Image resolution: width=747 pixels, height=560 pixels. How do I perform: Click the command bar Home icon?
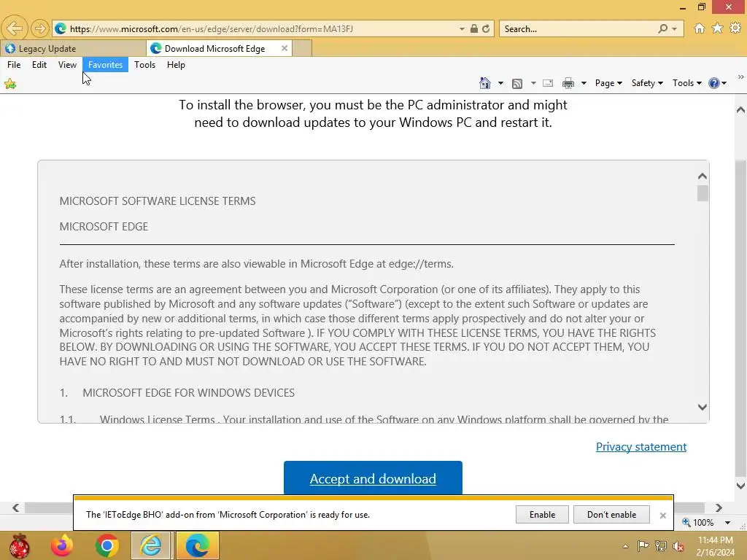pos(485,83)
